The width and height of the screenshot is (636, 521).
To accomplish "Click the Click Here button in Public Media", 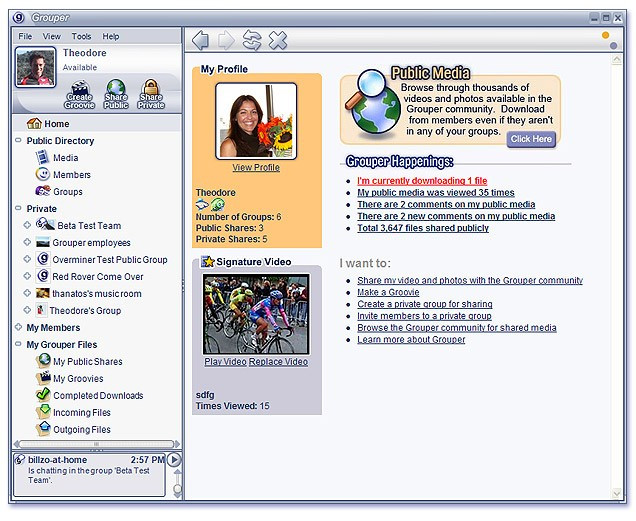I will [x=531, y=139].
